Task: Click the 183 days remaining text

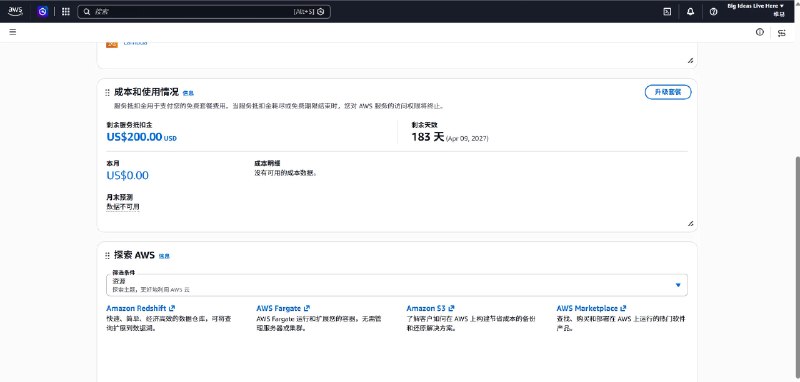Action: (428, 137)
